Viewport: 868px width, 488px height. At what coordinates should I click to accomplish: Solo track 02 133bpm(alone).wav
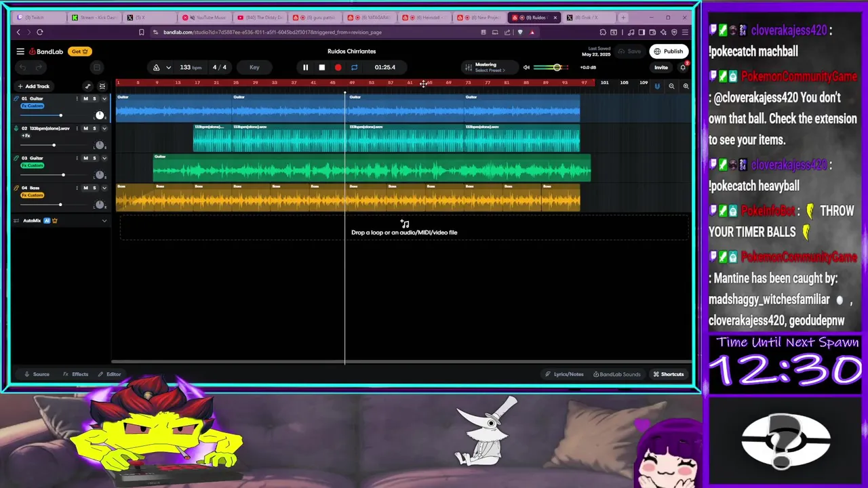click(94, 129)
